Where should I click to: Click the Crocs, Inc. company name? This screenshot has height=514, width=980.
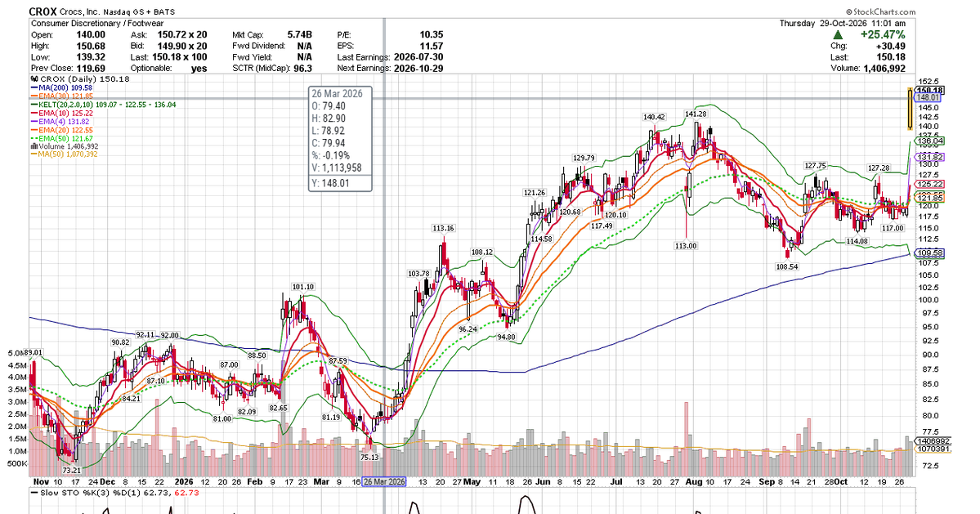(79, 12)
